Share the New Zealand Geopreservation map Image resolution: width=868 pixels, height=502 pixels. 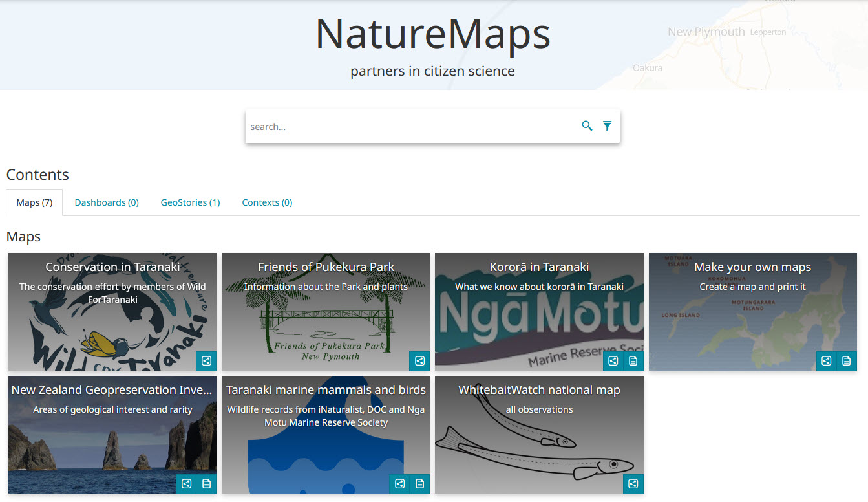pyautogui.click(x=186, y=484)
